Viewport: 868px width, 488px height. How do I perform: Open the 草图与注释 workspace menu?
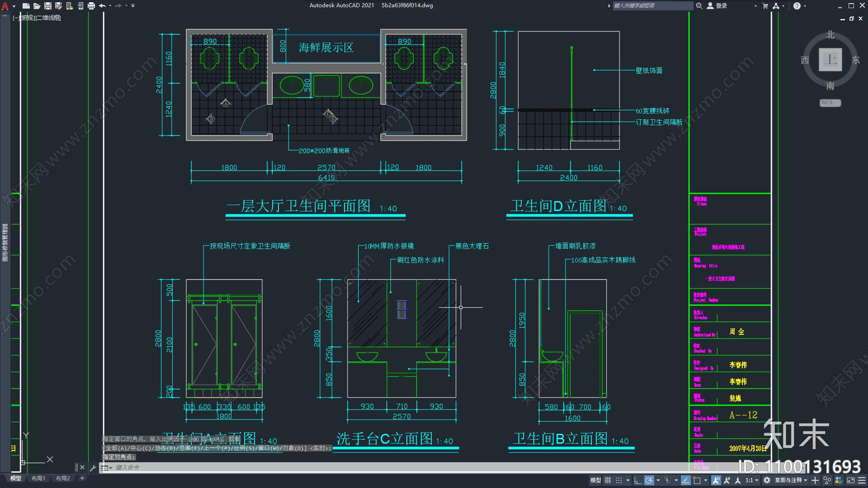[791, 480]
